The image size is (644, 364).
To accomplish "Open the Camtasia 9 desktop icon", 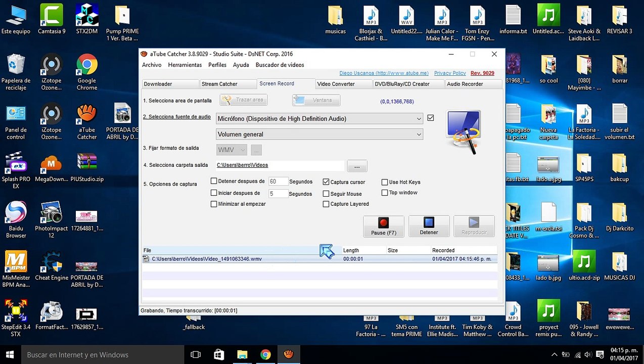I will pos(52,19).
